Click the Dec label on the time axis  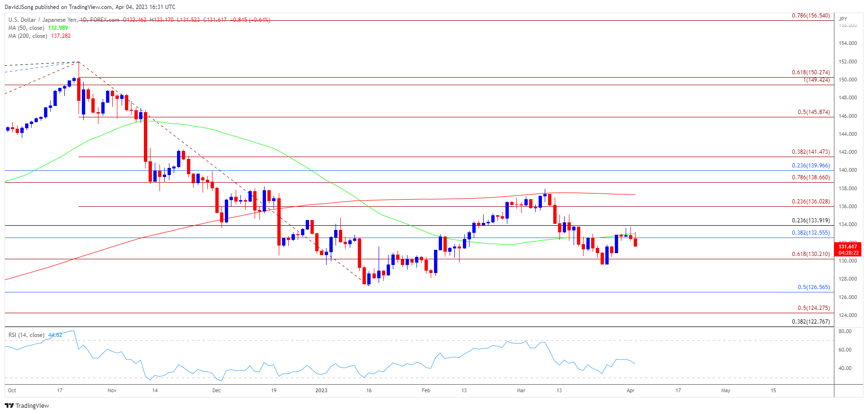coord(217,390)
